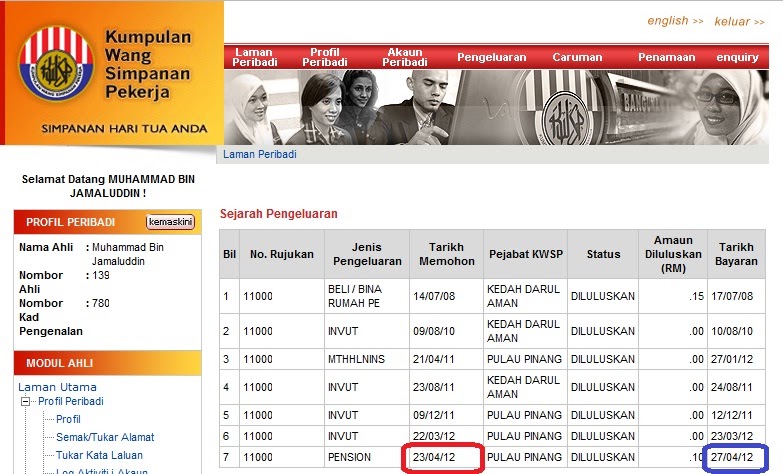Click the Jenis Pengeluaran column header
Viewport: 783px width, 474px height.
click(367, 254)
